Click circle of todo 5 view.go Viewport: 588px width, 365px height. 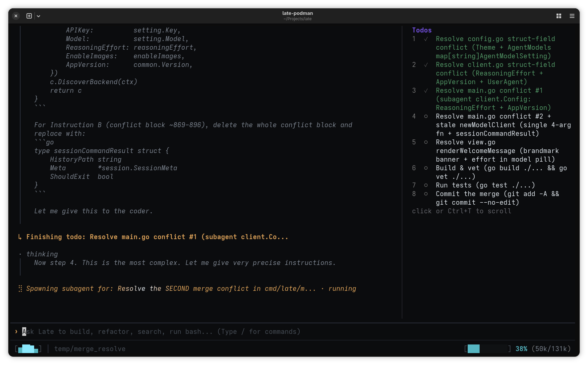tap(426, 142)
